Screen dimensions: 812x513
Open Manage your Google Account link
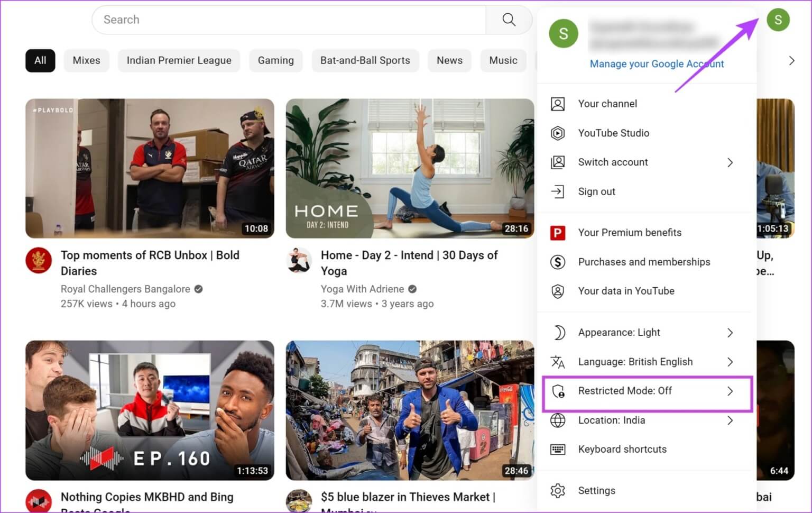[x=657, y=64]
